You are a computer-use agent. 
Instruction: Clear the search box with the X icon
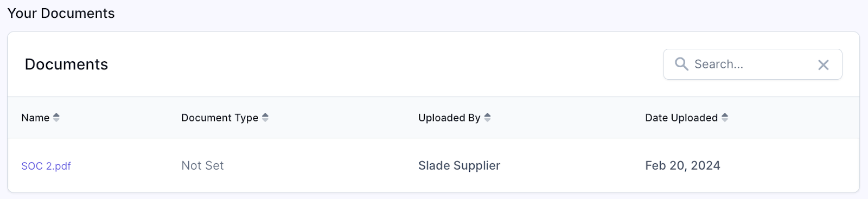point(823,65)
